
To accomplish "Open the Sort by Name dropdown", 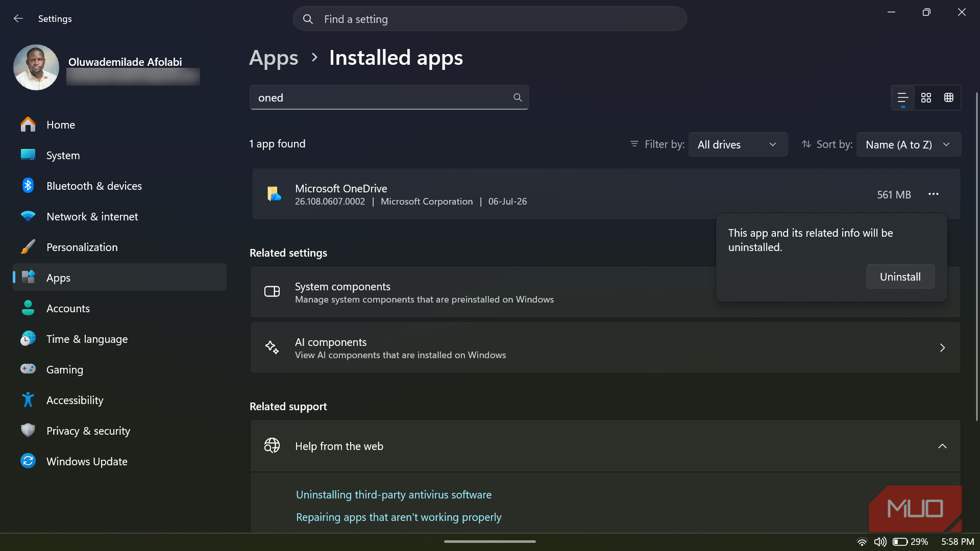I will [x=909, y=144].
